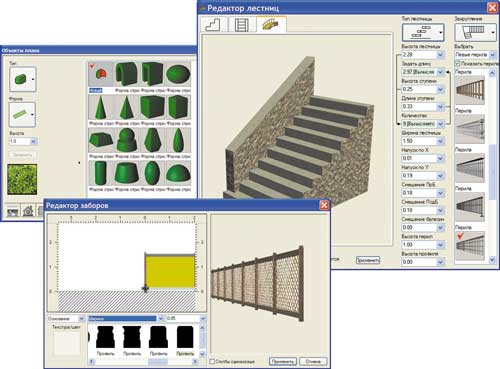Open the 'Закругление' rounding dropdown
The height and width of the screenshot is (369, 500).
coord(475,32)
